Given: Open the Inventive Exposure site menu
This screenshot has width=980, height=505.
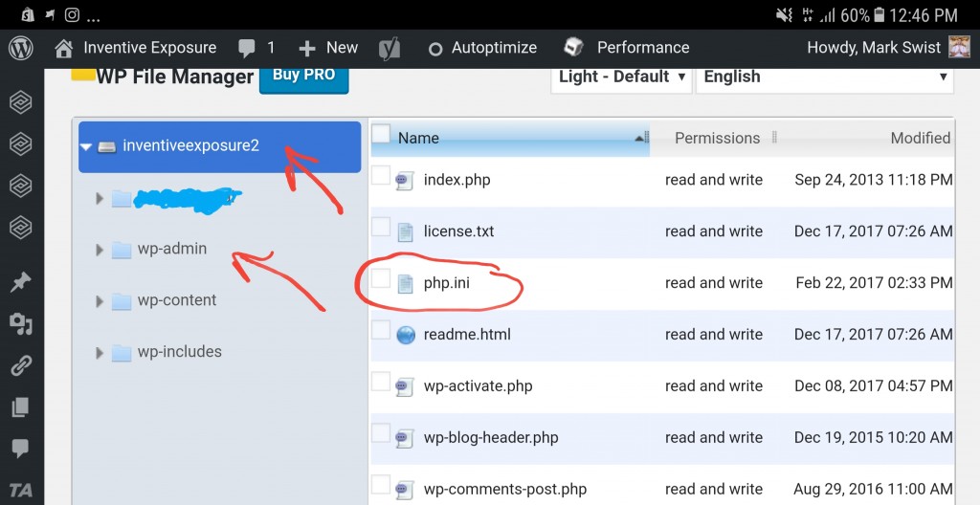Looking at the screenshot, I should tap(136, 48).
